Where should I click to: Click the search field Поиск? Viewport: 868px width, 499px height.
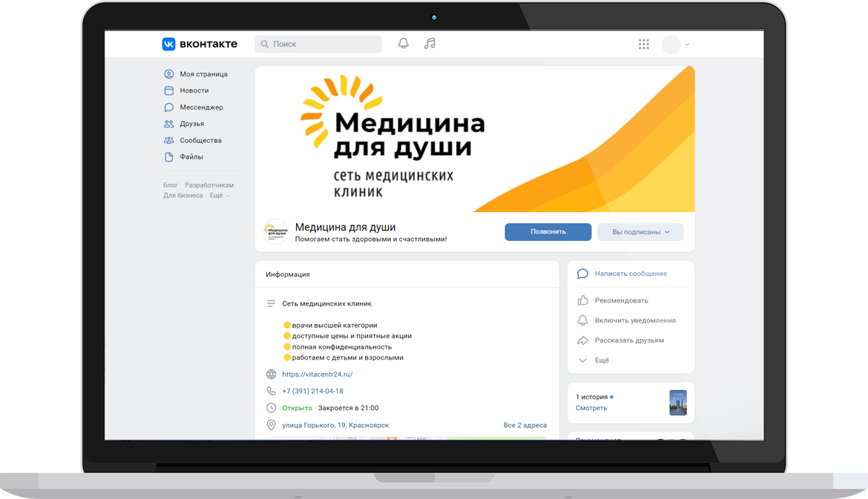318,44
